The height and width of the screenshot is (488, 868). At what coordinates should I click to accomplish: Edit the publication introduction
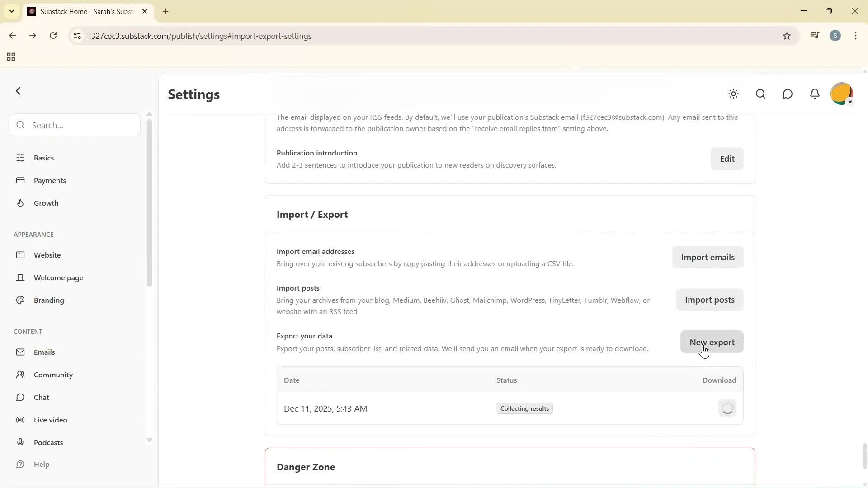[727, 159]
